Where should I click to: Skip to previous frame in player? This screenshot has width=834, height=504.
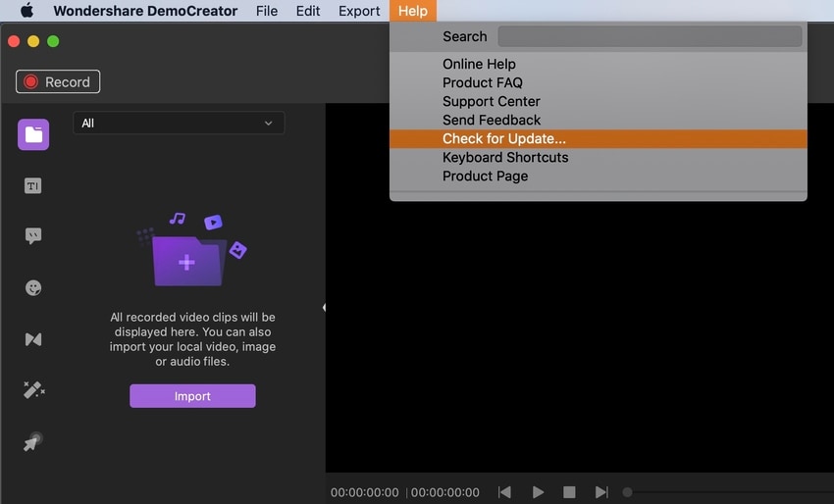(504, 492)
